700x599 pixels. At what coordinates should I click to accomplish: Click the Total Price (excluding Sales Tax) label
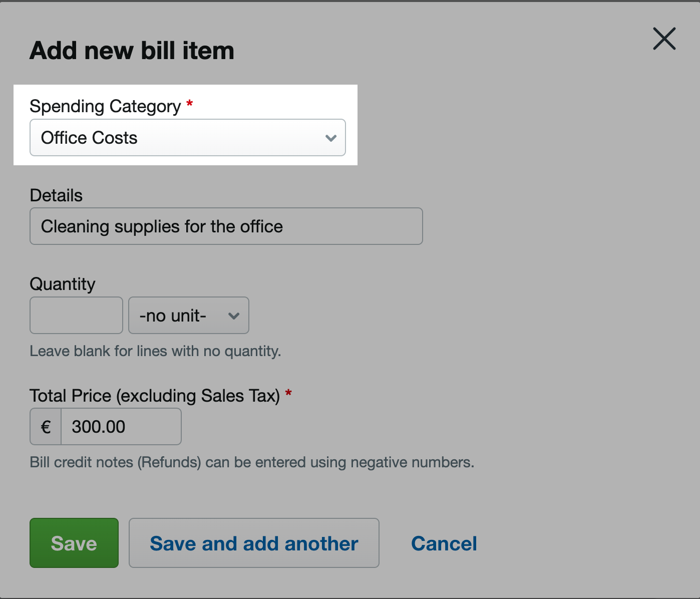155,396
